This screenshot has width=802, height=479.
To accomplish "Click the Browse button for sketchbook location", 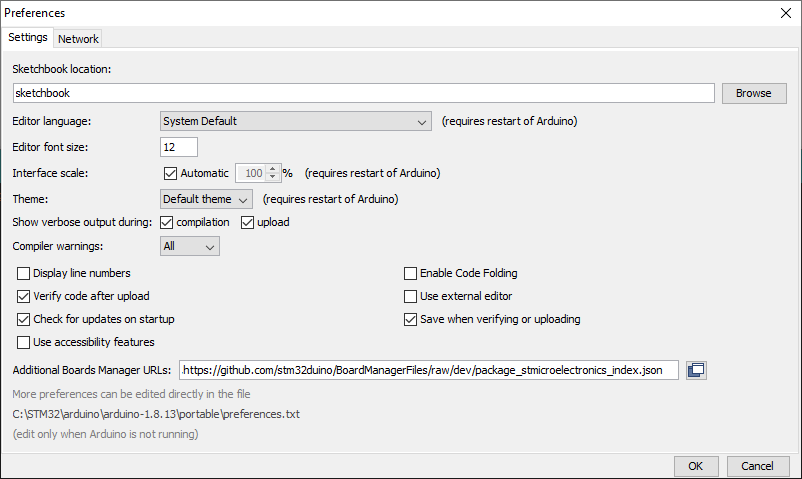I will 753,93.
